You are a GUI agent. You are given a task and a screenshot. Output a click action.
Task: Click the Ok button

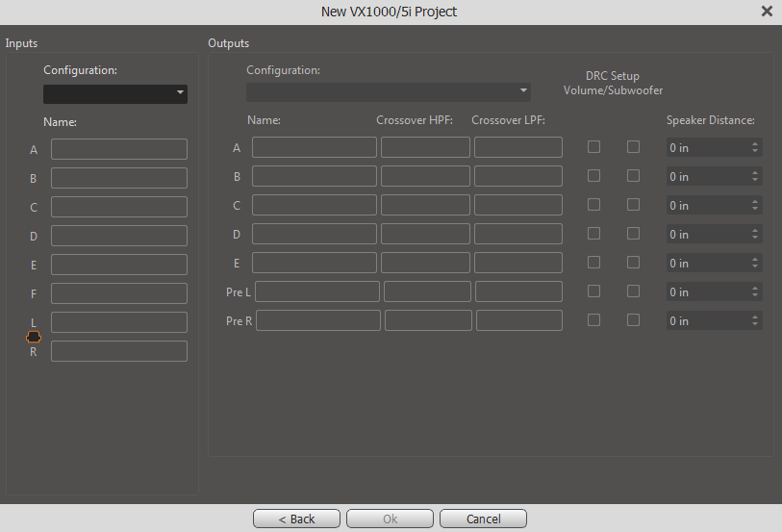tap(390, 519)
